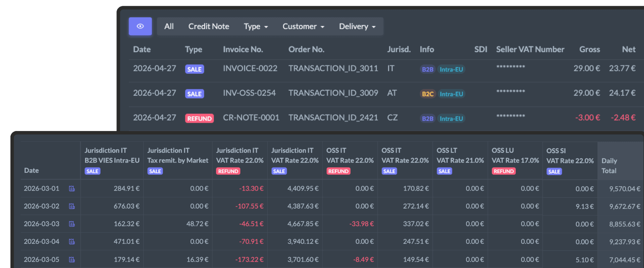This screenshot has height=268, width=644.
Task: Click REFUND badge under first Jurisdiction IT 22.0%
Action: pos(228,171)
